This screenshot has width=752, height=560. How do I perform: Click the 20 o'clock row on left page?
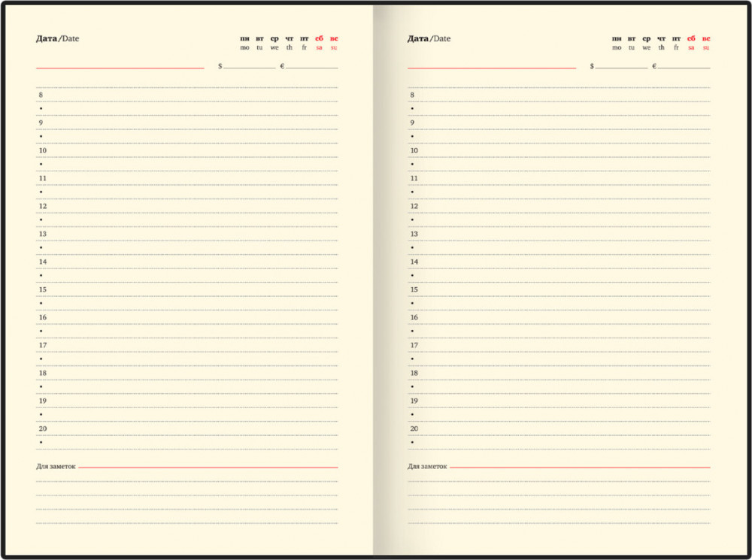[188, 428]
